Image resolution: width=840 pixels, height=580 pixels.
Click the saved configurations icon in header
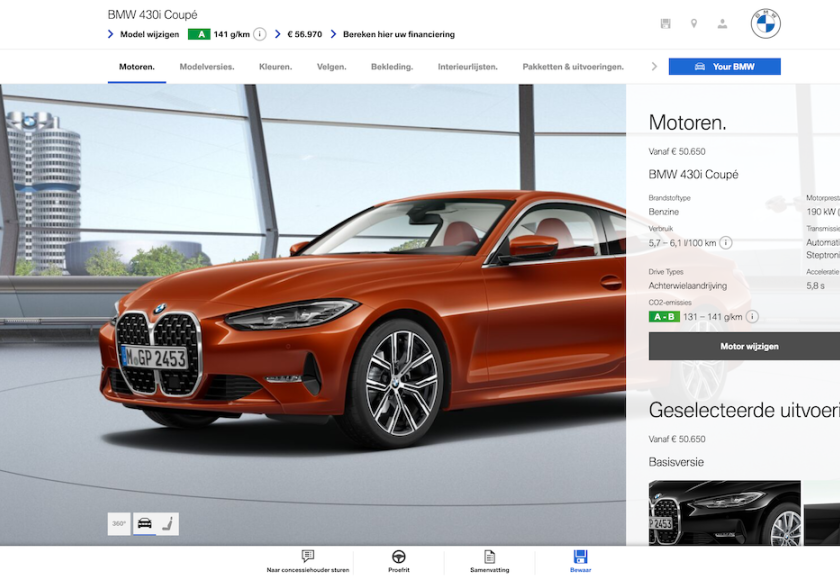click(x=665, y=24)
